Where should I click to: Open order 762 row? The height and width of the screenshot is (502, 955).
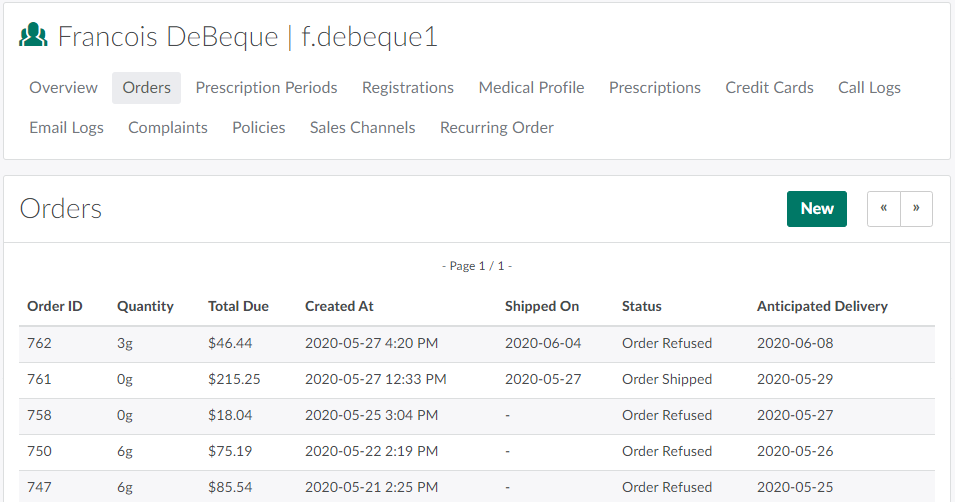coord(40,343)
